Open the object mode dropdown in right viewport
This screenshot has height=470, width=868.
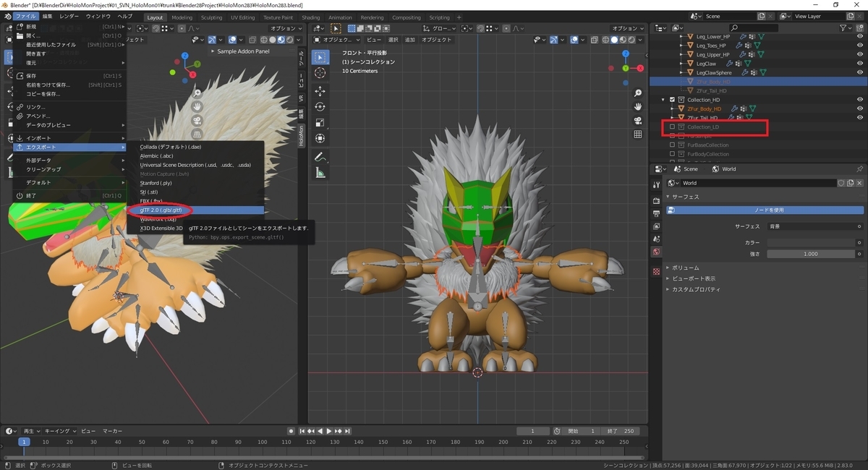pos(337,40)
